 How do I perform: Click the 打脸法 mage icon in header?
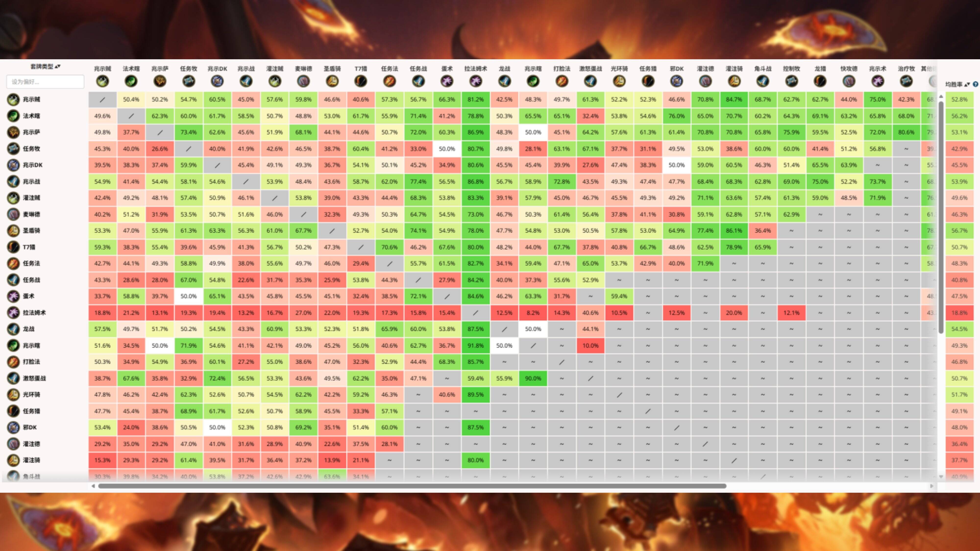point(562,81)
